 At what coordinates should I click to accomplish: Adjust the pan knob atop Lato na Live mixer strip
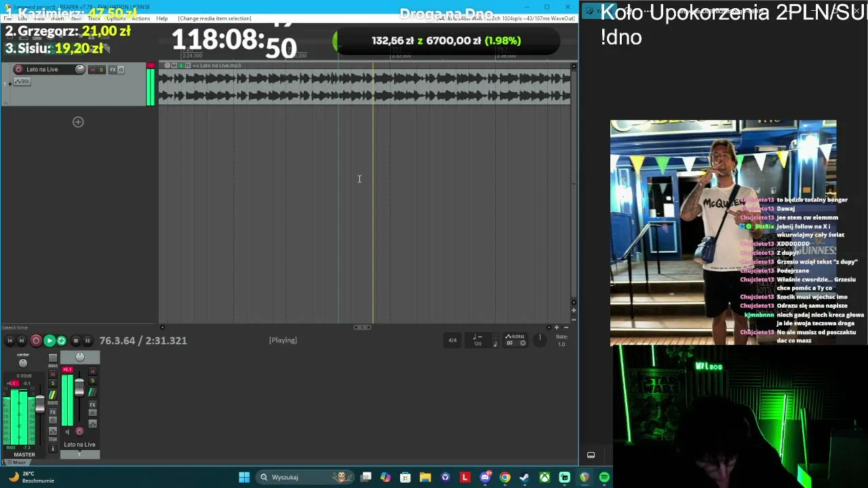pos(80,357)
